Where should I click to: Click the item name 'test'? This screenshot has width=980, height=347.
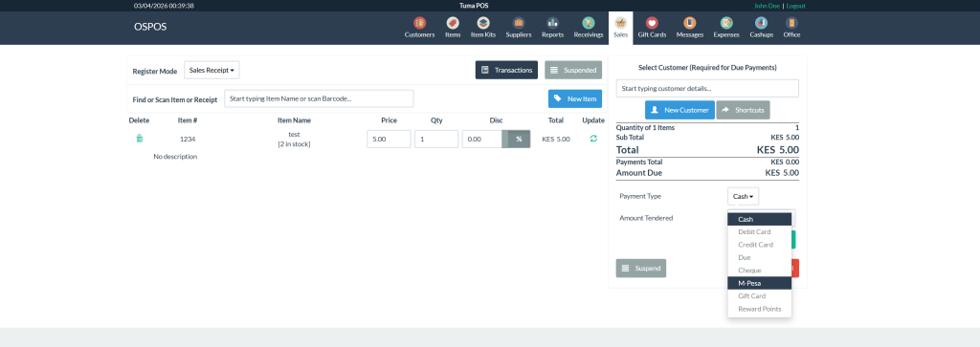tap(295, 134)
